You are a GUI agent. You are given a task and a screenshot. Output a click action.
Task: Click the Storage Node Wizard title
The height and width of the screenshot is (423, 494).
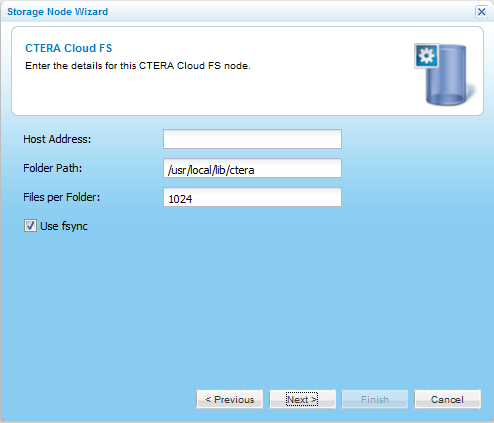(58, 12)
